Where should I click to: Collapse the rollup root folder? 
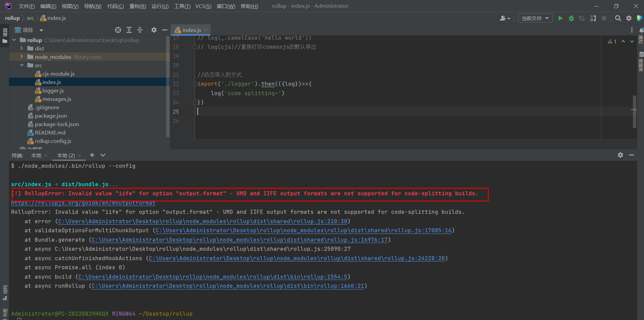[14, 40]
